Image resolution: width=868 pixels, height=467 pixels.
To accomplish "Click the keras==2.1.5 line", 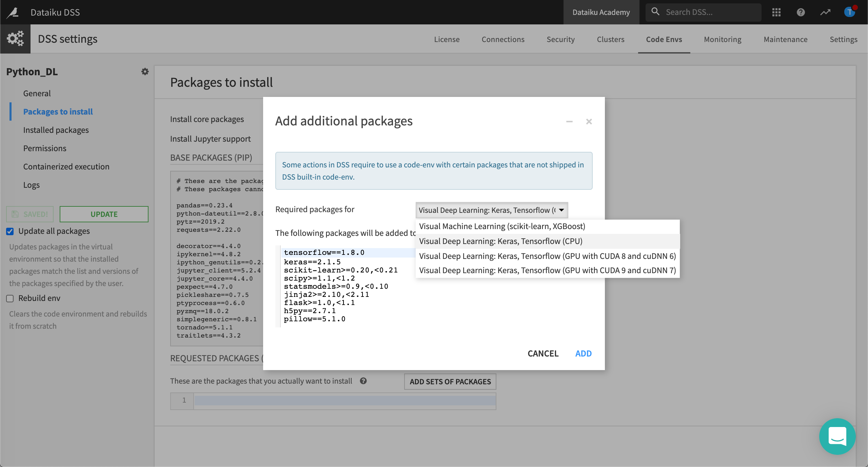I will coord(312,262).
